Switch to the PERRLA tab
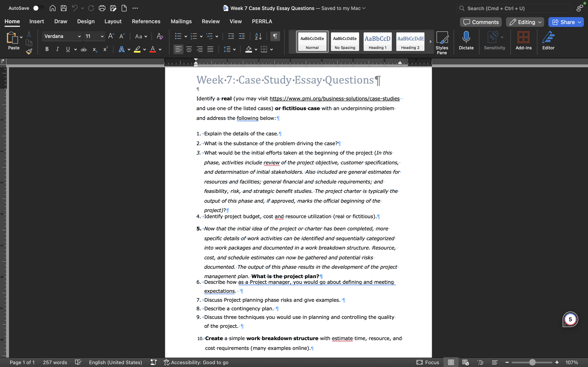The image size is (588, 367). 262,21
